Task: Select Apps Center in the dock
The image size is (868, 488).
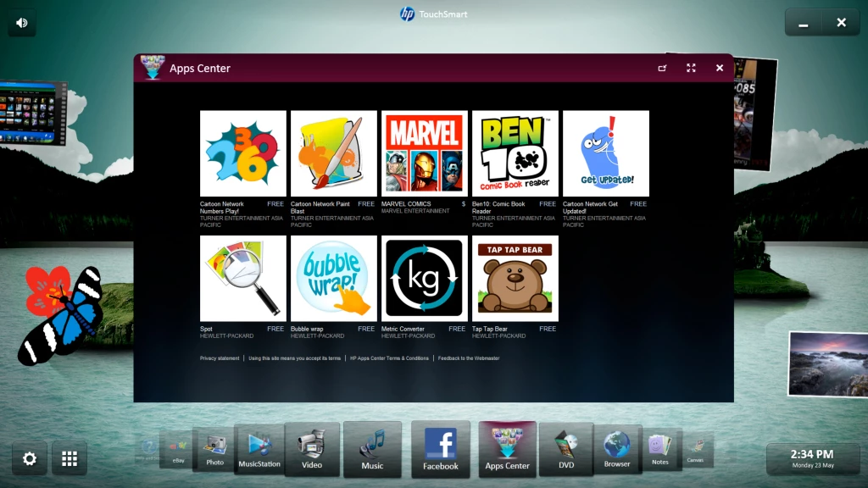Action: point(508,449)
